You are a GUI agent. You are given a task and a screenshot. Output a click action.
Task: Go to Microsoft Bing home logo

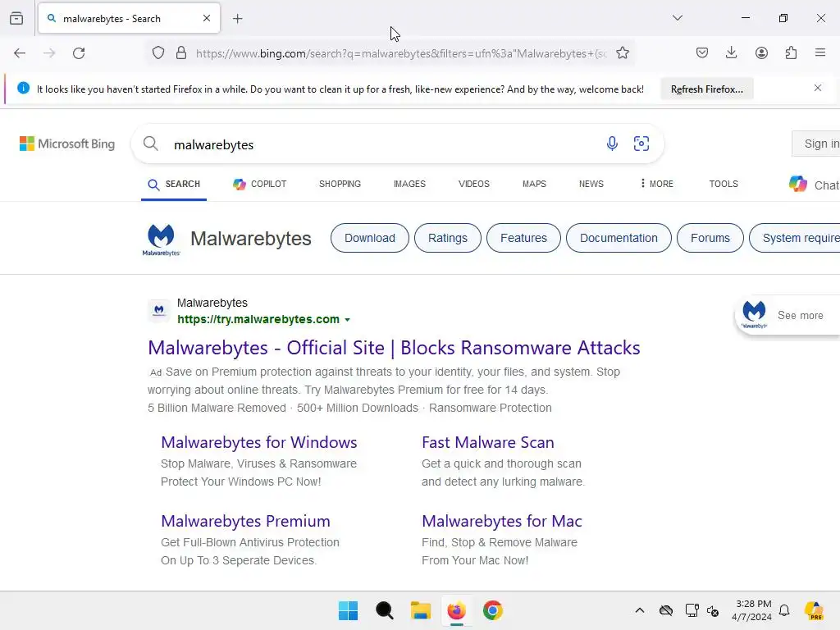pyautogui.click(x=67, y=144)
